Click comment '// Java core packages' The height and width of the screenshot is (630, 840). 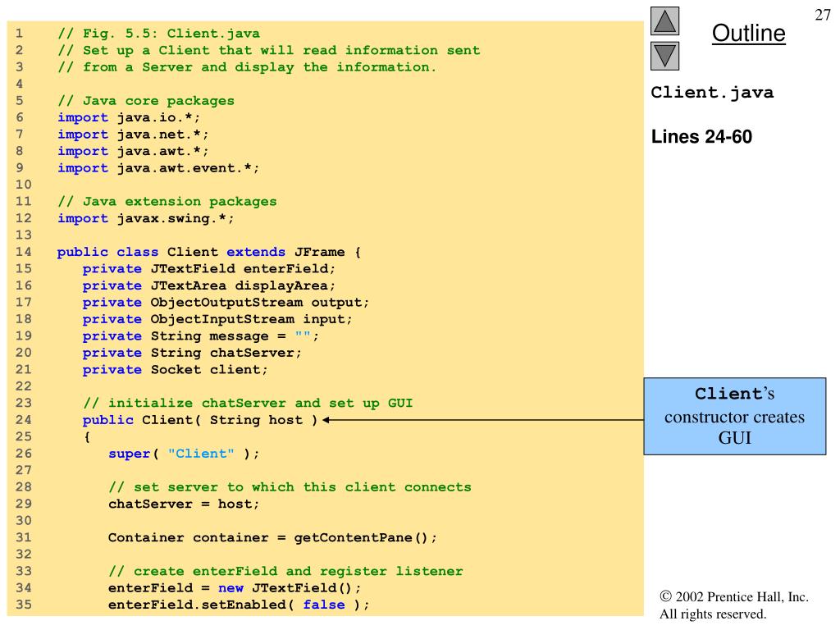pos(146,101)
